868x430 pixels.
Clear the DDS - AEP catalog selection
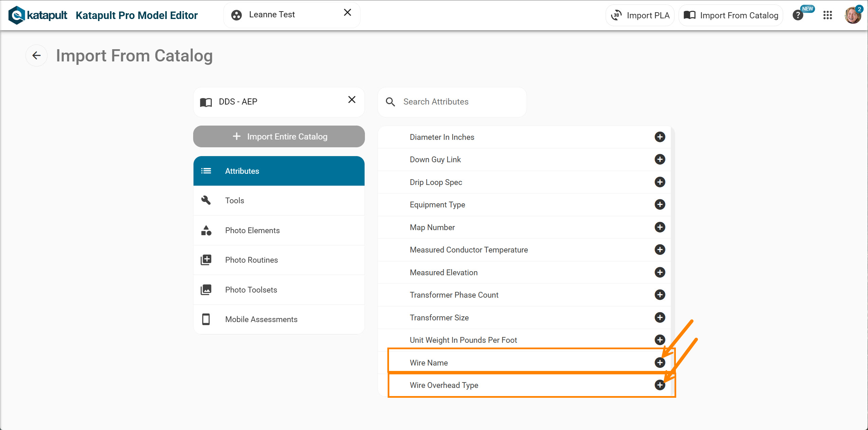(x=352, y=100)
